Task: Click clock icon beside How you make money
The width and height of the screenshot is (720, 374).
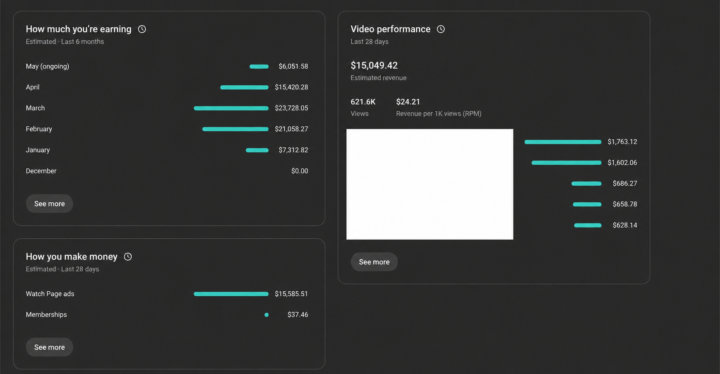Action: point(128,257)
